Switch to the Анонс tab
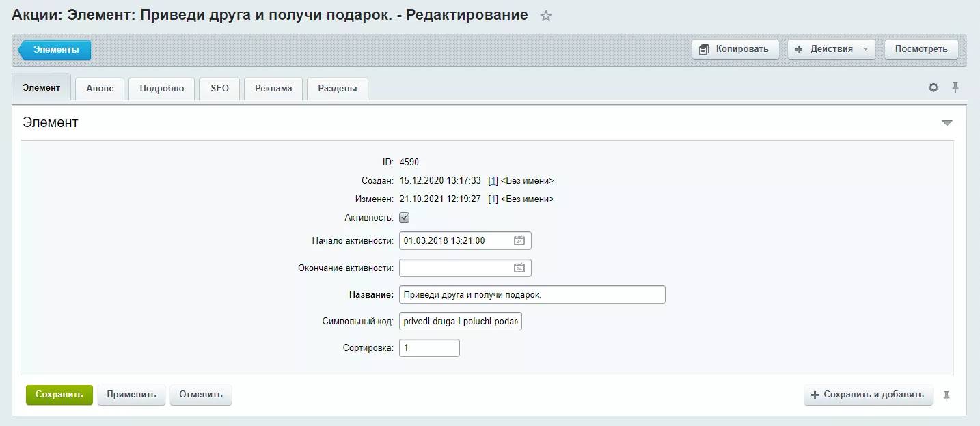980x426 pixels. coord(100,89)
